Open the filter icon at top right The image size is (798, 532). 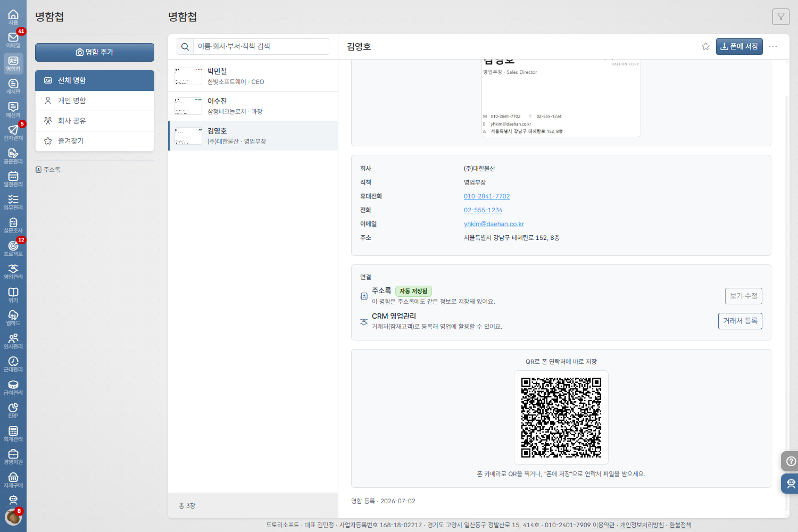pos(781,16)
